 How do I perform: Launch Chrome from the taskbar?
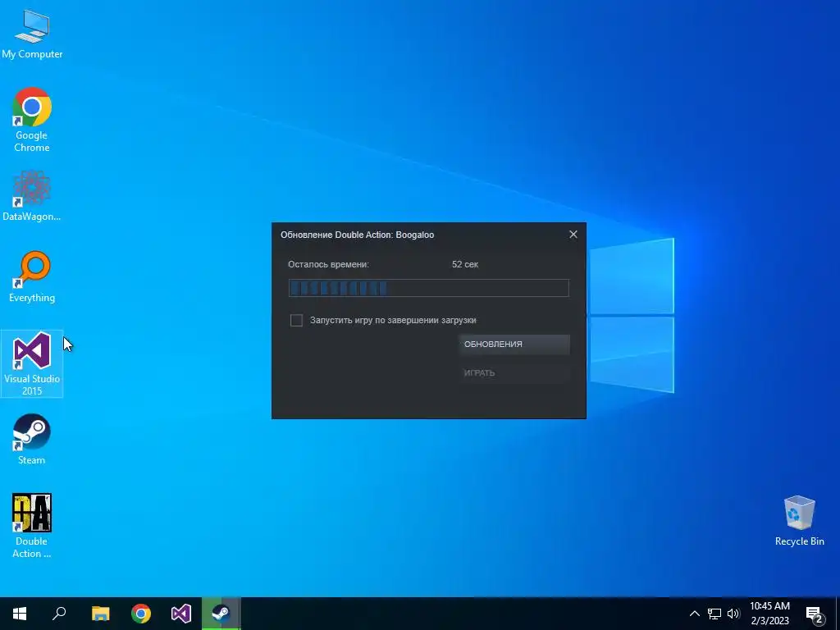coord(141,614)
